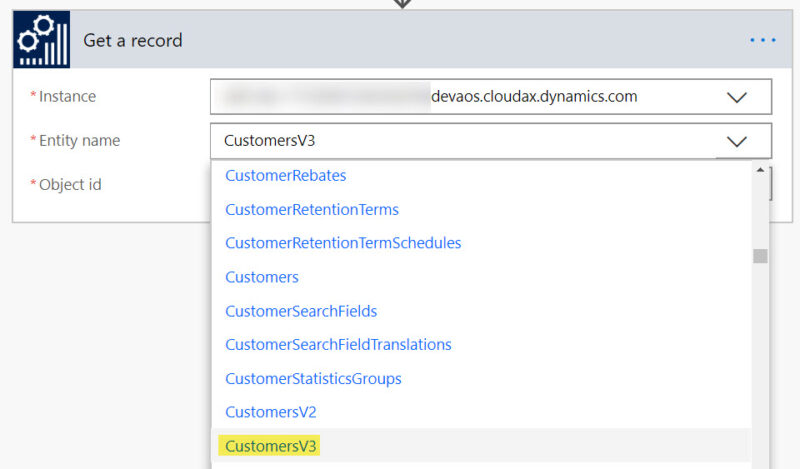
Task: Select the Customers entity option
Action: pos(262,277)
